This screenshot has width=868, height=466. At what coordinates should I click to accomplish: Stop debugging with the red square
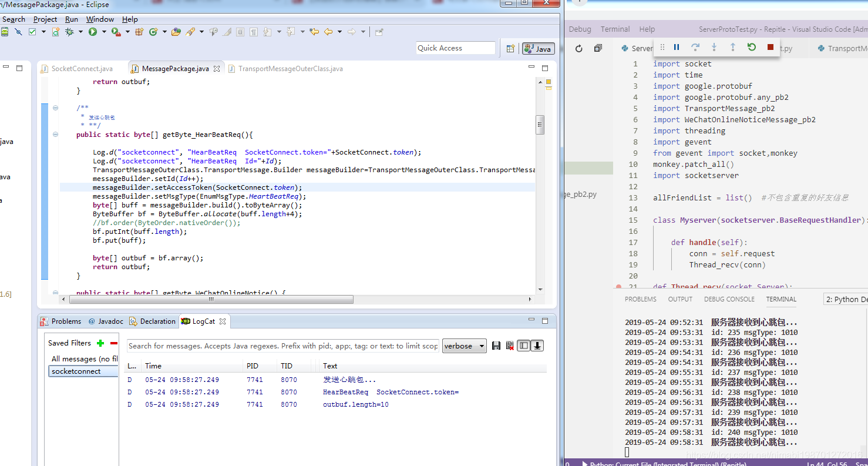point(771,47)
